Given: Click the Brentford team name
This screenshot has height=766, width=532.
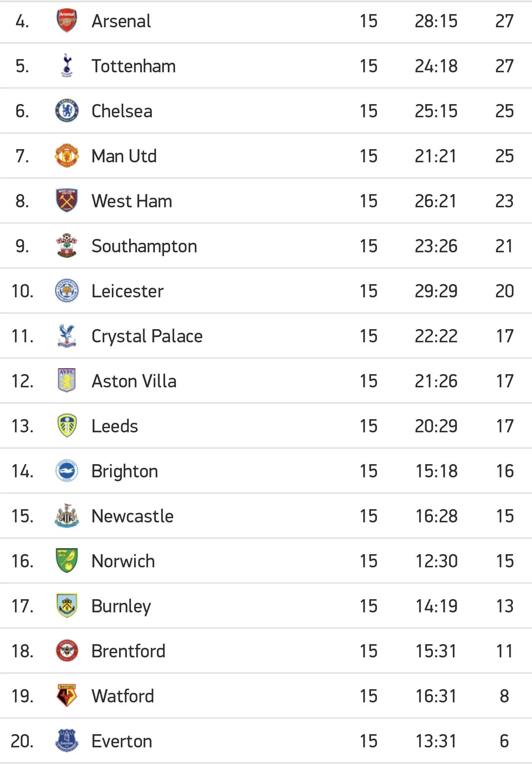Looking at the screenshot, I should tap(128, 651).
